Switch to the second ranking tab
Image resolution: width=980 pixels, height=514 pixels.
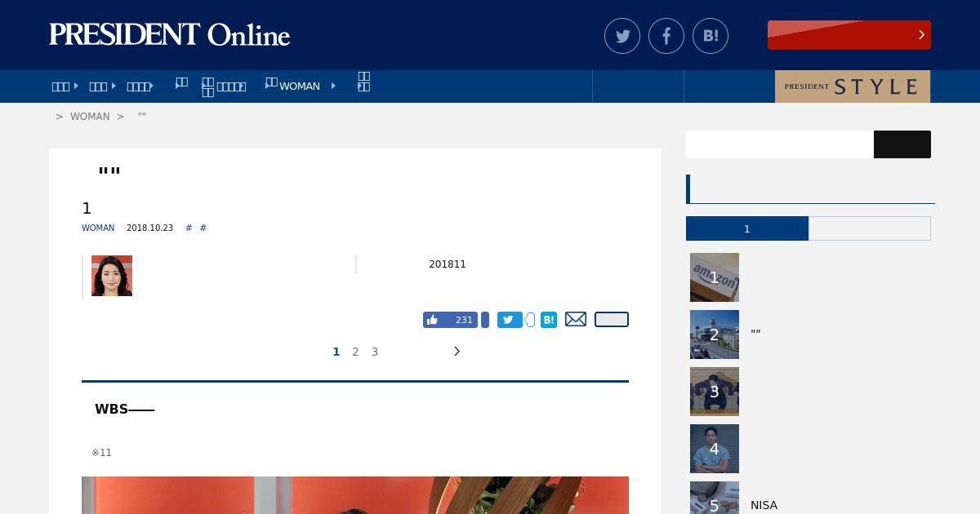(x=870, y=228)
